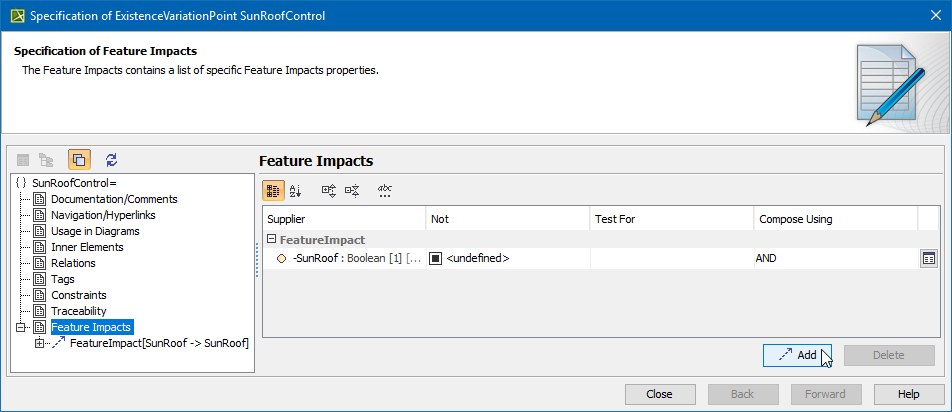Screen dimensions: 952x412
Task: Collapse the Feature Impacts tree node
Action: [22, 327]
